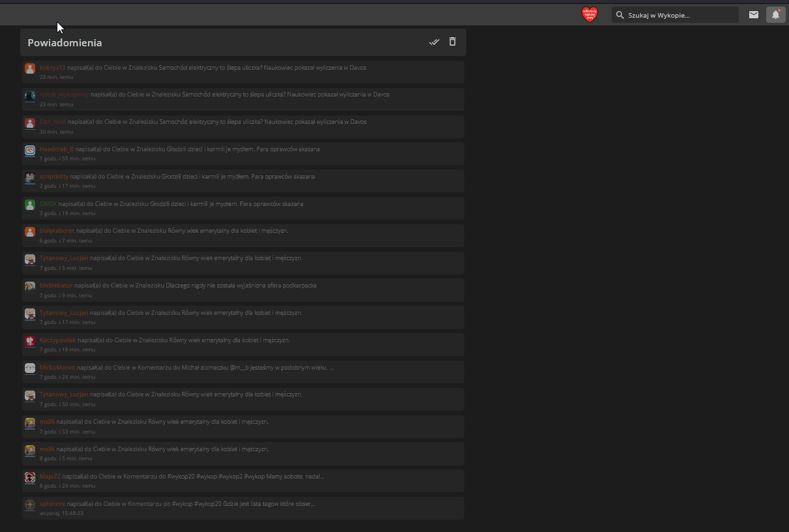Screen dimensions: 789x532
Task: Open Tytanowy_Lucjan username from 7 godz. 17 min.
Action: pos(64,313)
